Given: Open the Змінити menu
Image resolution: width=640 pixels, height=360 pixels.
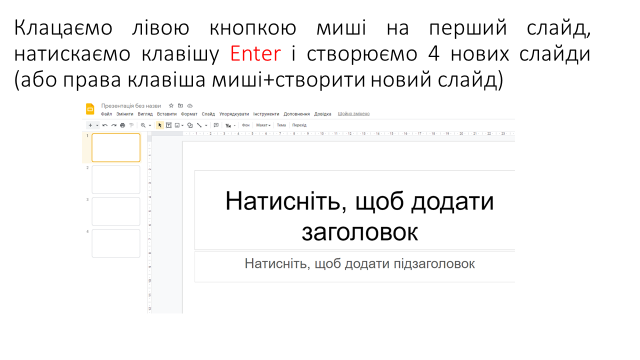Looking at the screenshot, I should [125, 114].
